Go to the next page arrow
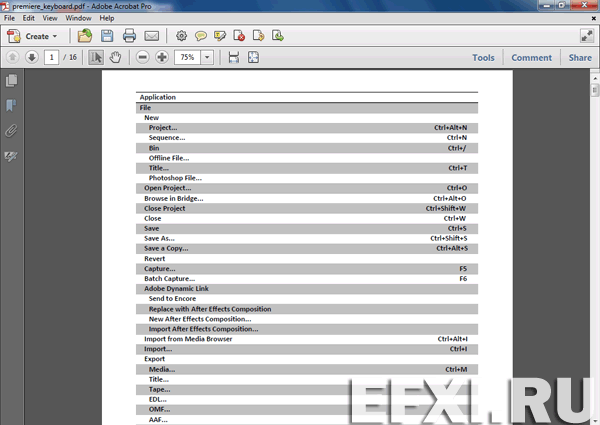The width and height of the screenshot is (600, 425). click(32, 57)
